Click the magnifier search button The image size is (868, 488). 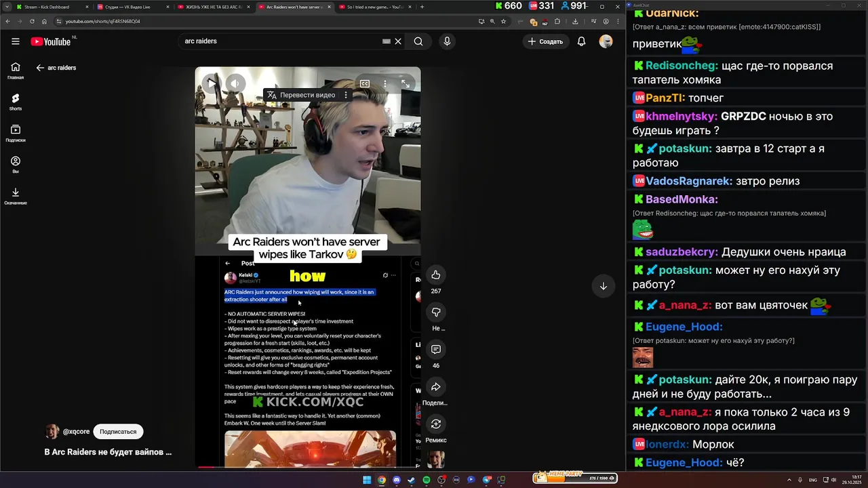pos(418,41)
